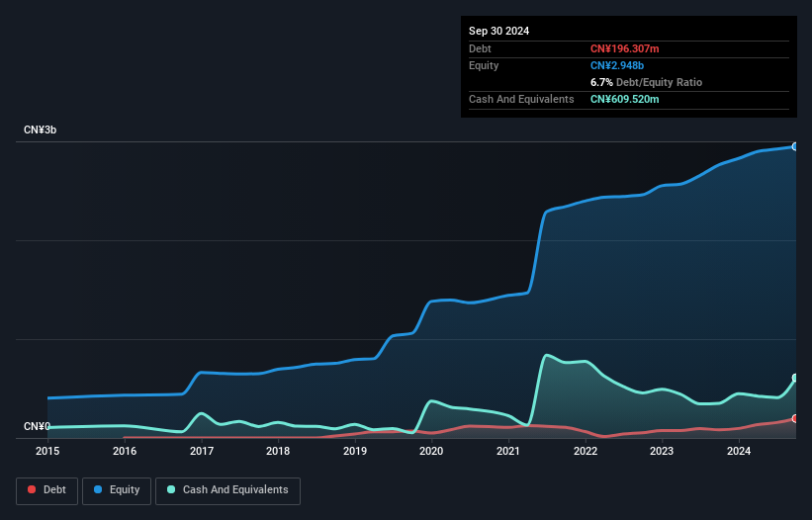Click the teal Cash legend dot
The image size is (812, 520).
(171, 489)
